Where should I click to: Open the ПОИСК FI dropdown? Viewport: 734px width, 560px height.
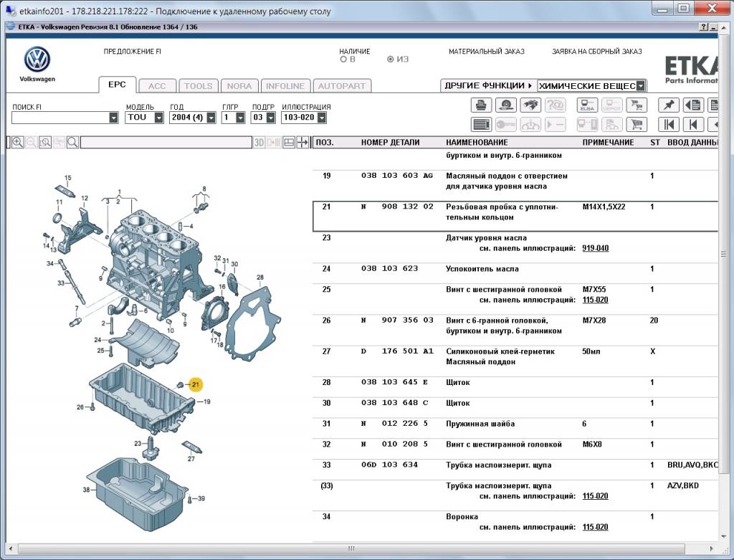(114, 118)
